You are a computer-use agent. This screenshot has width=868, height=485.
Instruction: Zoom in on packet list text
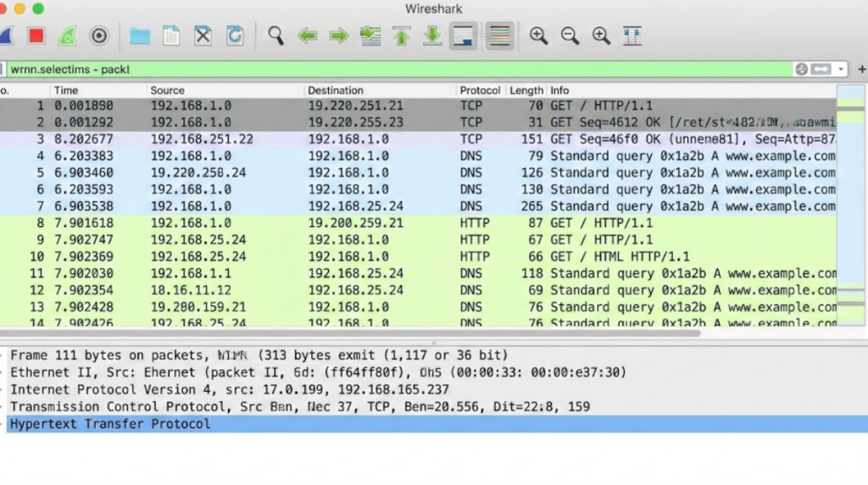click(538, 36)
